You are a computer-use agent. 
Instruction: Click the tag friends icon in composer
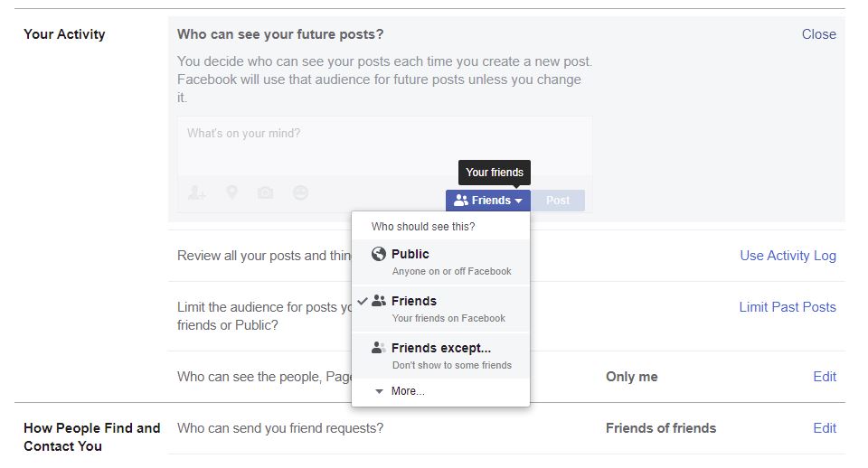click(196, 193)
